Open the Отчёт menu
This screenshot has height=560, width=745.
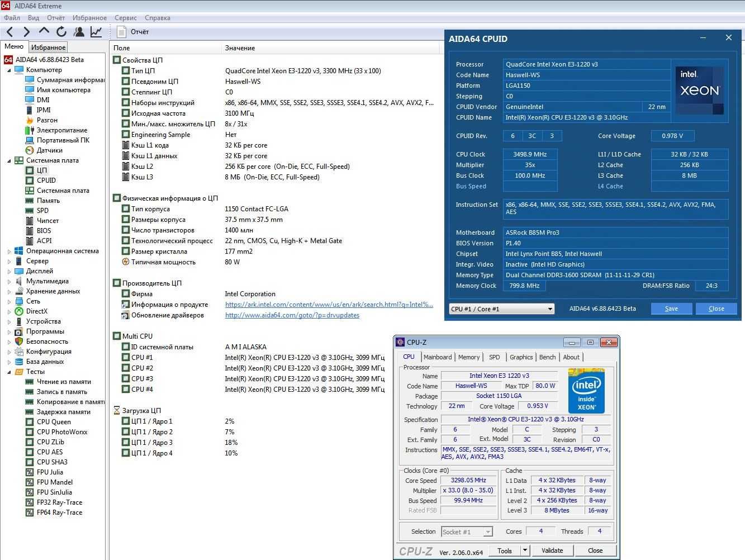[x=56, y=18]
